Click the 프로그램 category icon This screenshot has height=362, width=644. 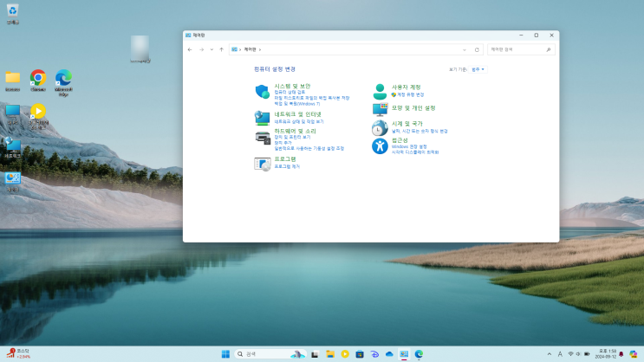click(x=263, y=163)
